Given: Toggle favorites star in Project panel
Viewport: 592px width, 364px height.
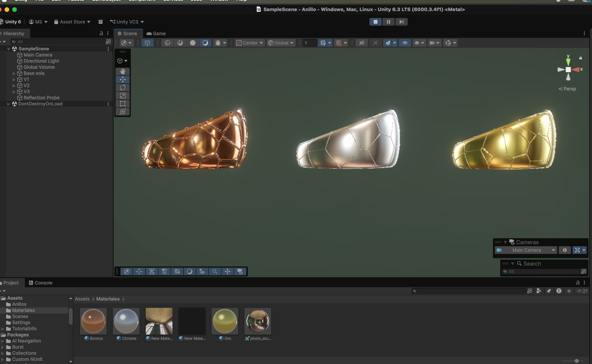Looking at the screenshot, I should (x=569, y=291).
